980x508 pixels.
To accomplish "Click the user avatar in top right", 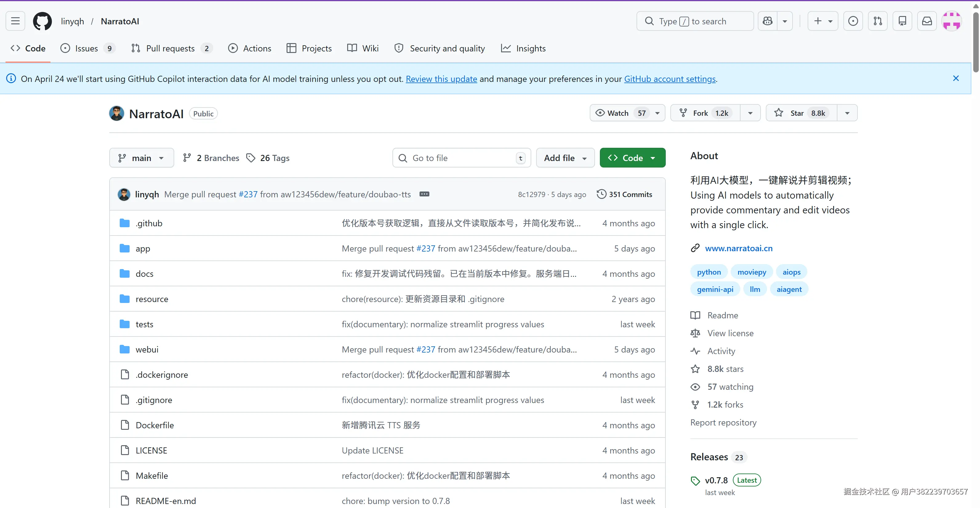I will [x=951, y=21].
